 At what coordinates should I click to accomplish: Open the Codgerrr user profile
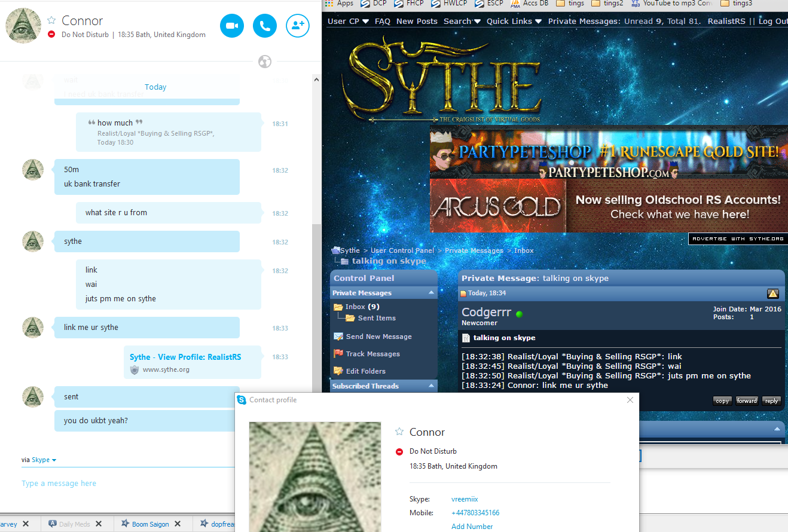point(486,312)
